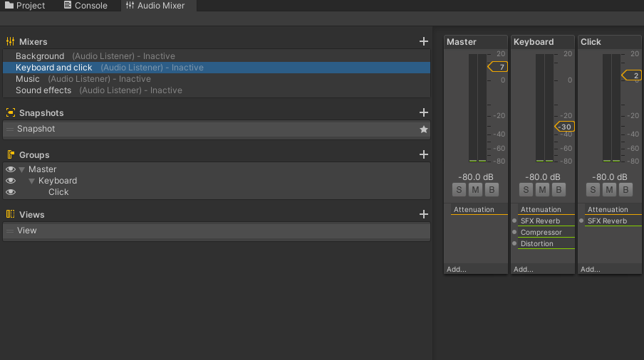
Task: Select the View entry
Action: click(217, 231)
